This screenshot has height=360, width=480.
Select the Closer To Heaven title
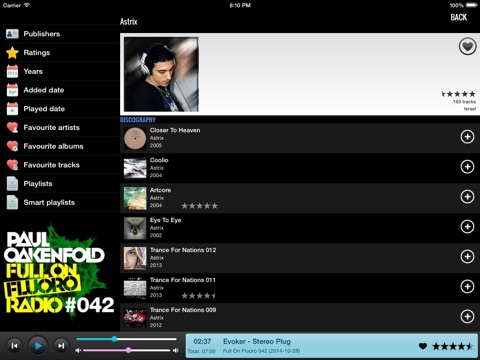[175, 130]
